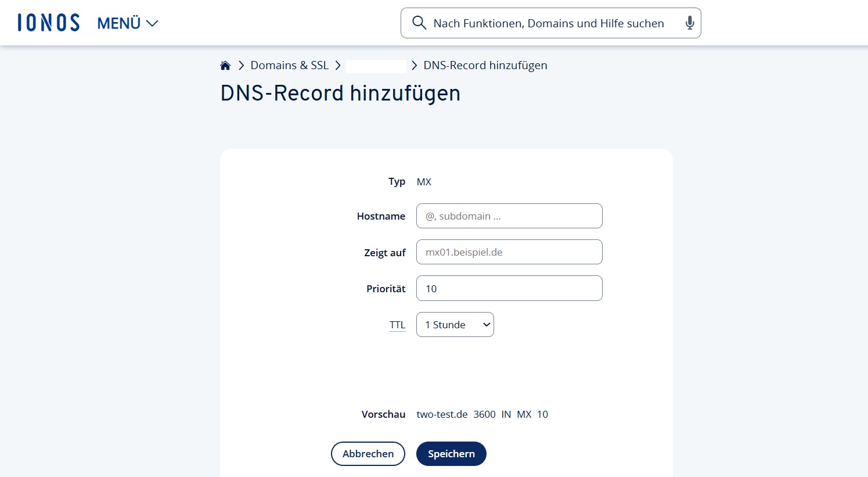
Task: Save the record with Speichern
Action: coord(451,454)
